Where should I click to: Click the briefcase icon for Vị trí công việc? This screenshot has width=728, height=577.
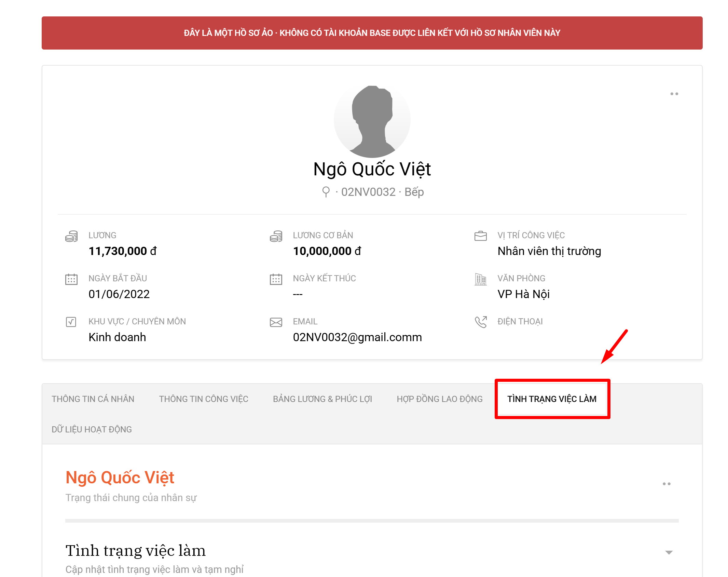(x=480, y=236)
